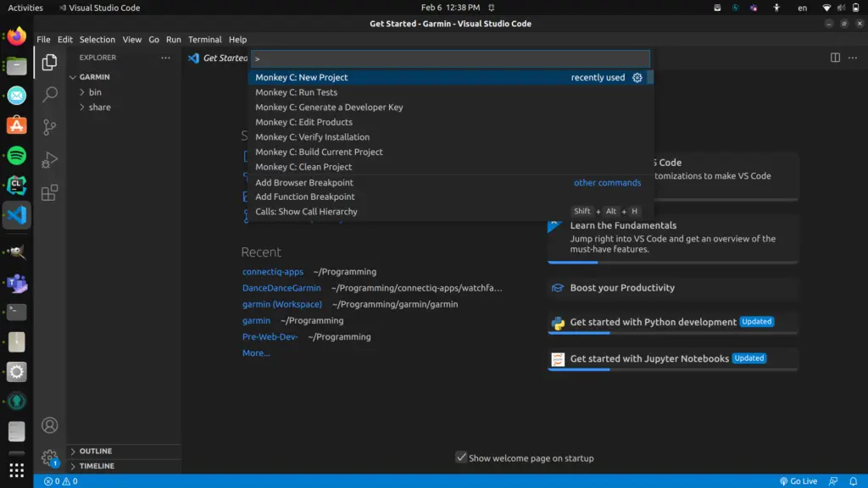The width and height of the screenshot is (868, 488).
Task: Run Monkey C: Build Current Project
Action: click(x=451, y=152)
